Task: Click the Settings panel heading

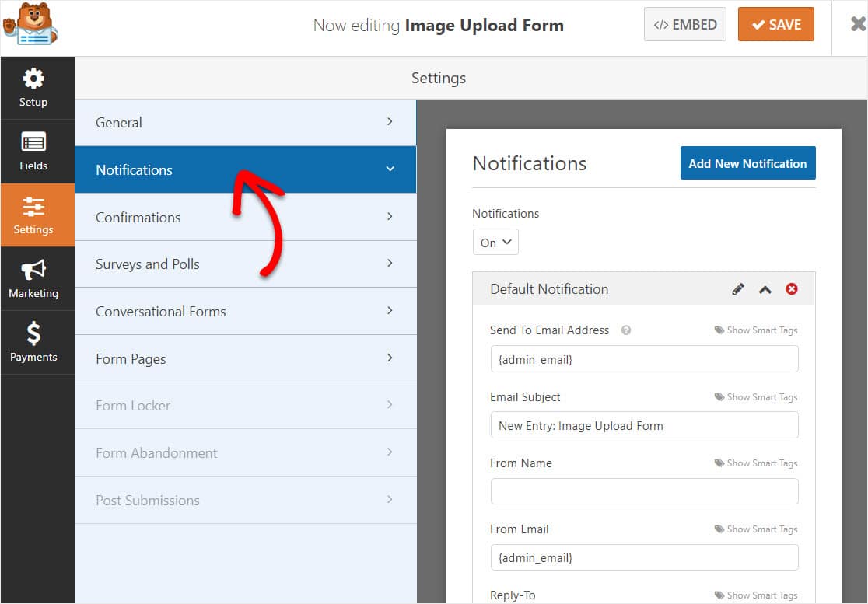Action: pos(439,78)
